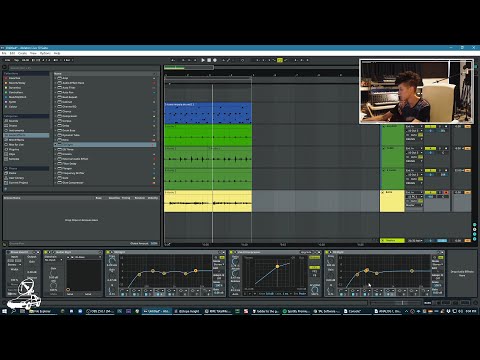Toggle the yellow track's activator button

[430, 192]
